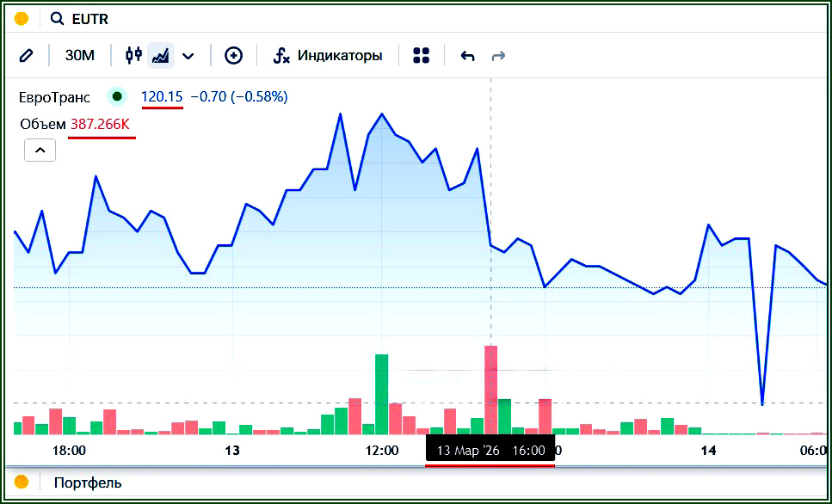The height and width of the screenshot is (504, 832).
Task: Expand the chart type dropdown chevron
Action: click(188, 56)
